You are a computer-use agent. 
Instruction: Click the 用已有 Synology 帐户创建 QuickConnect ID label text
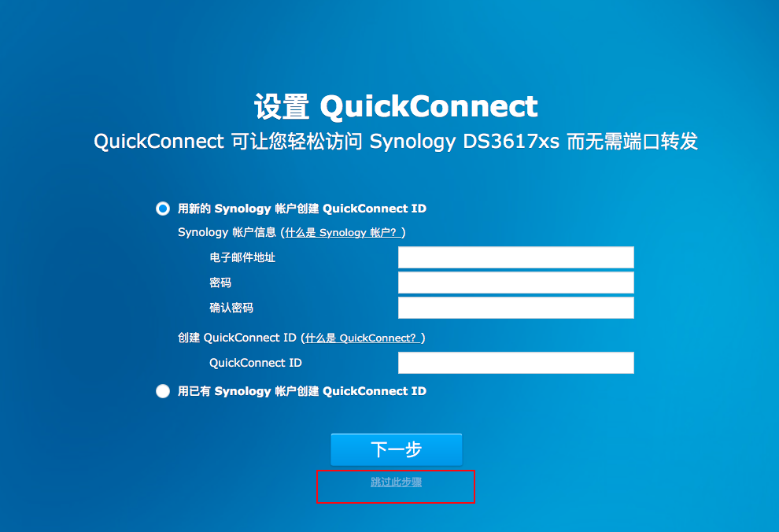(302, 391)
